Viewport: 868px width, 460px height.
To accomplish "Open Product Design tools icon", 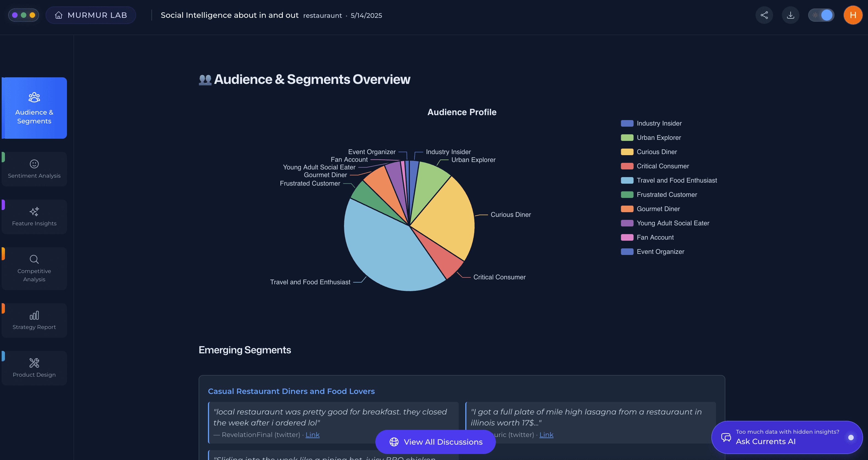I will coord(34,363).
